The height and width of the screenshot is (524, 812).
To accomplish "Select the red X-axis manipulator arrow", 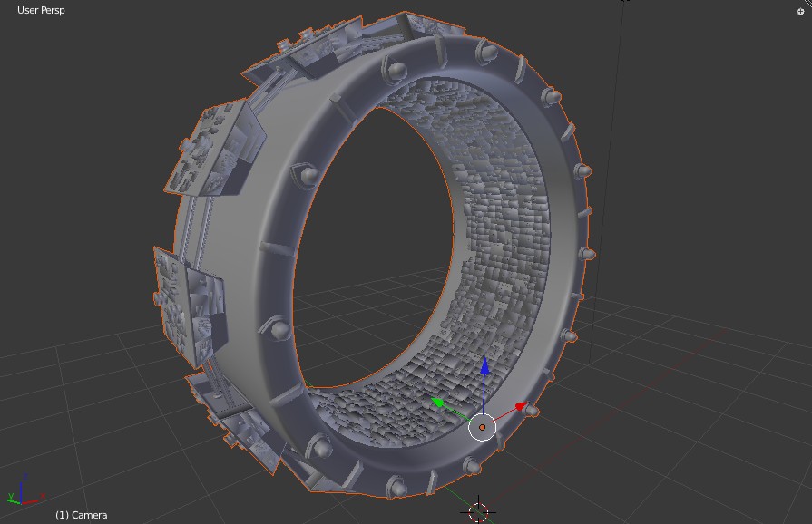I will [522, 405].
